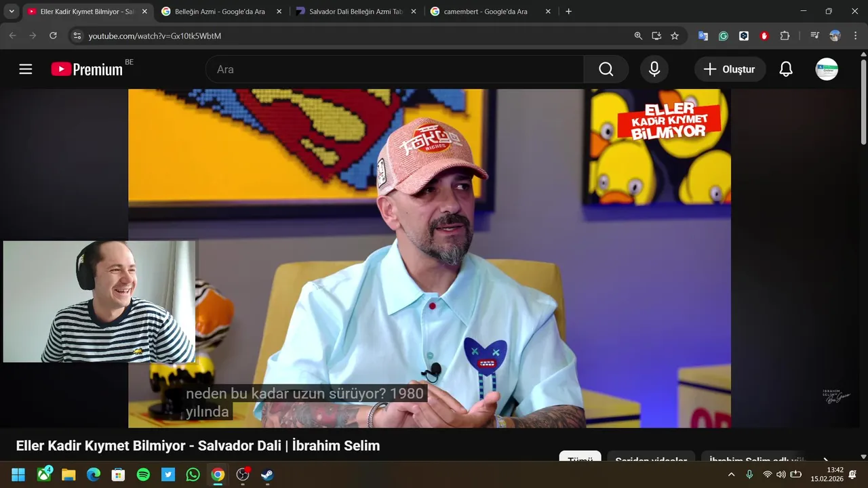
Task: Open the YouTube account avatar menu
Action: tap(827, 69)
